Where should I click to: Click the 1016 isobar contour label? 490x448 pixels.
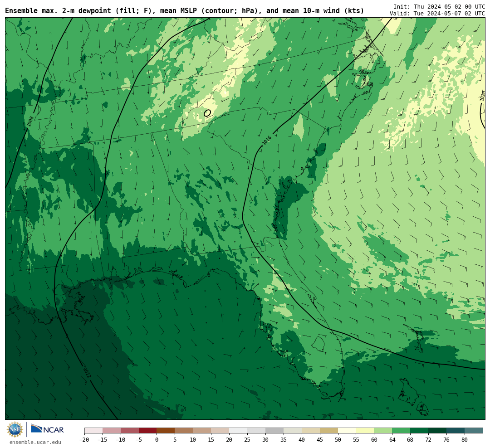[x=267, y=140]
